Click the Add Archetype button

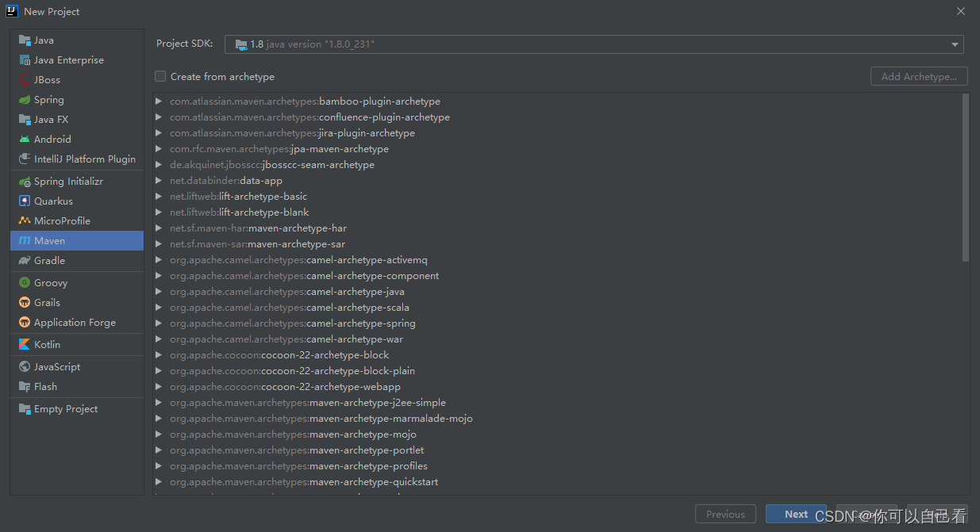[919, 76]
